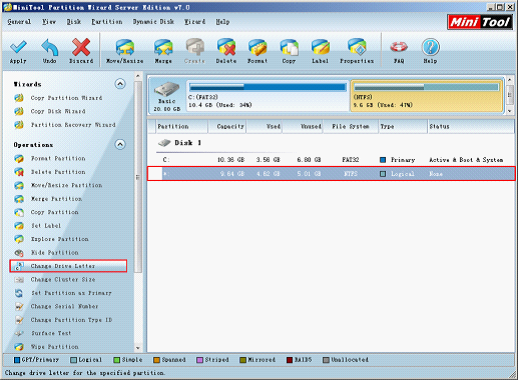
Task: Open the Partition menu
Action: click(107, 22)
